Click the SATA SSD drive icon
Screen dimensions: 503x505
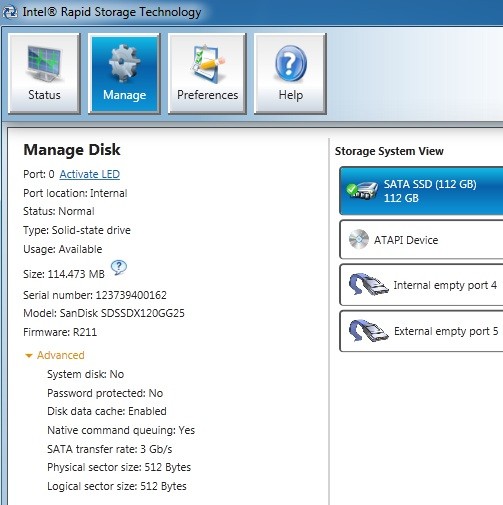tap(362, 190)
